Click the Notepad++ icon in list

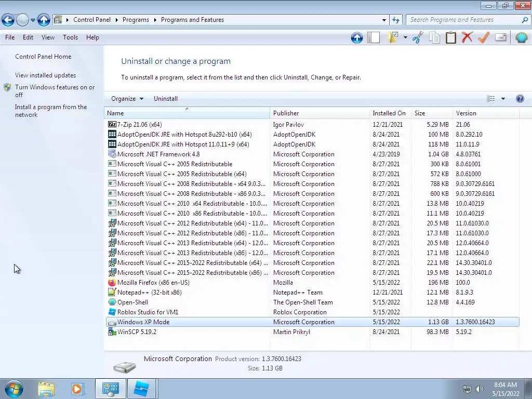click(112, 292)
